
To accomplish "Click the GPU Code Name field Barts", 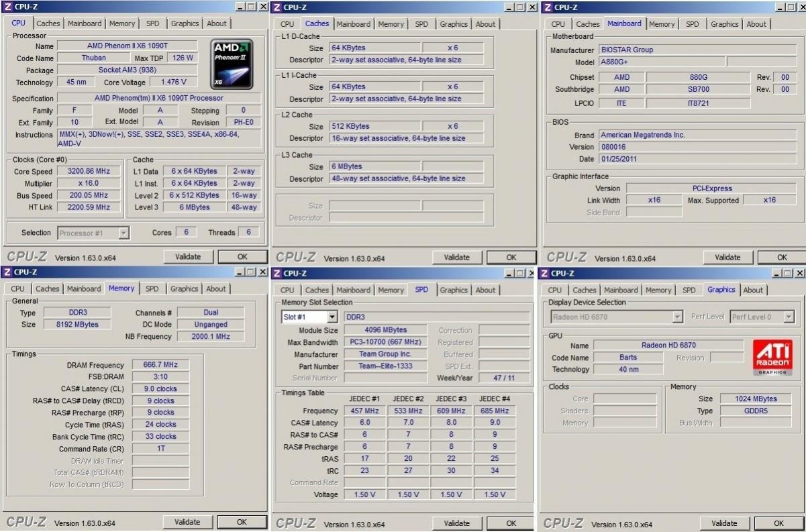I will click(628, 358).
